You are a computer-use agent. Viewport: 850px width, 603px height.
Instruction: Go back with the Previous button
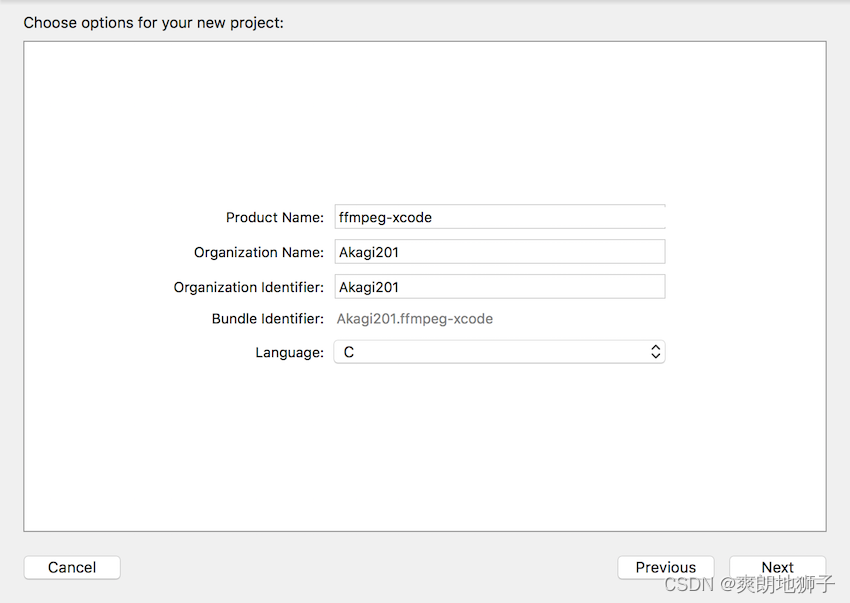coord(666,567)
